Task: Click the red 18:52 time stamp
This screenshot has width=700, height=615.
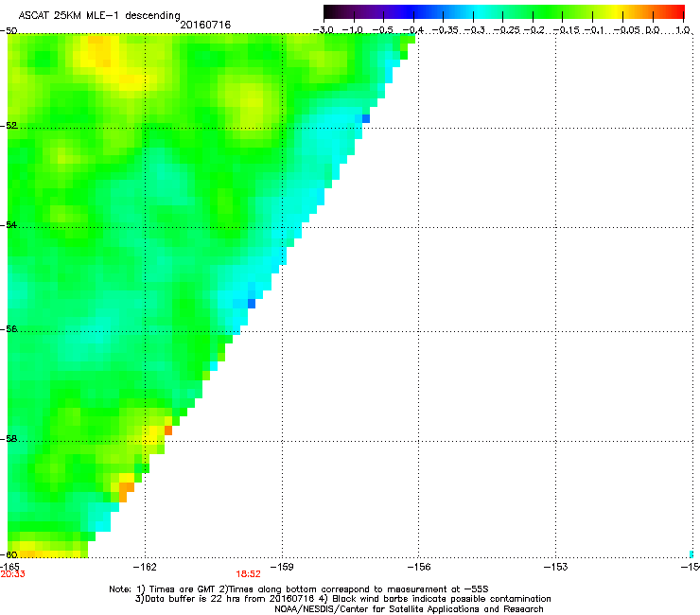Action: click(x=248, y=574)
